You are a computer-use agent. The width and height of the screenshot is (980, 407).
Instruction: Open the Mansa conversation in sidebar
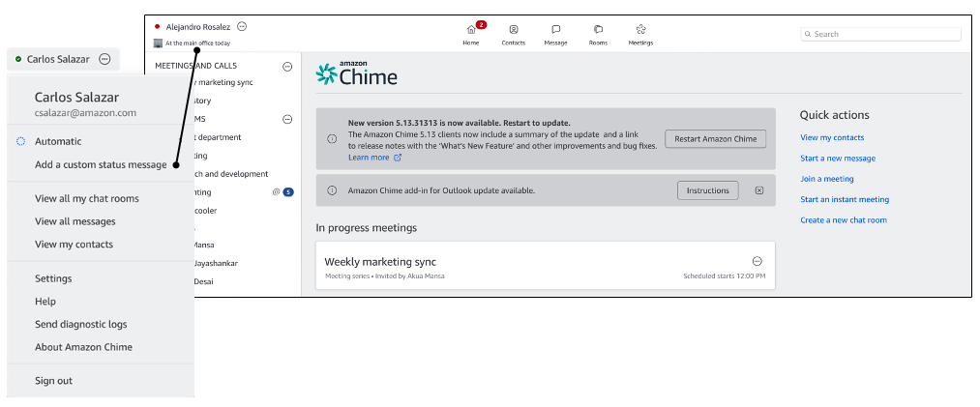click(204, 245)
